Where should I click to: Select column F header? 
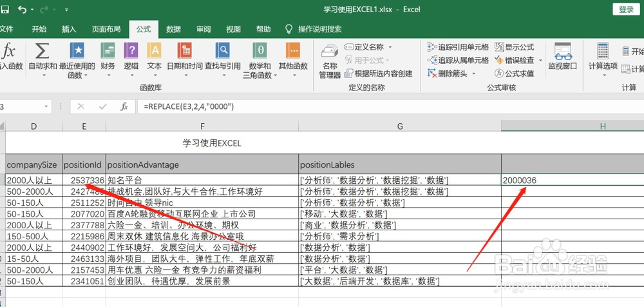[202, 126]
